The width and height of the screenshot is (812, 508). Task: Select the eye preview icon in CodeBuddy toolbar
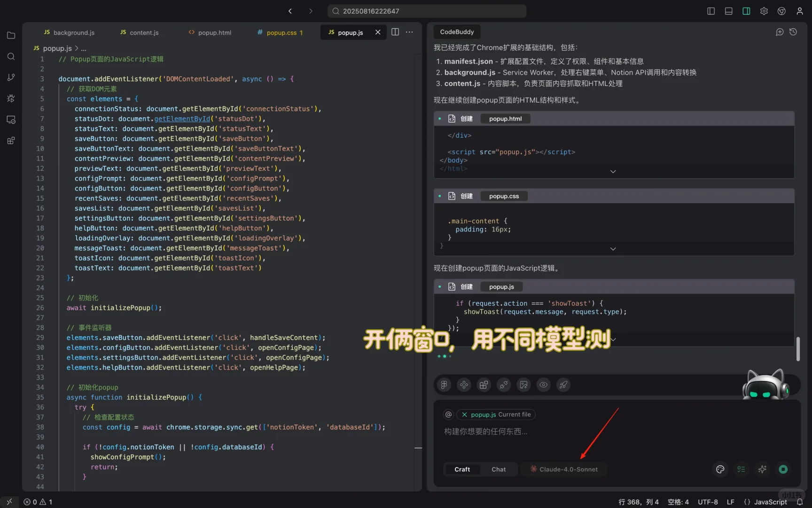[544, 385]
